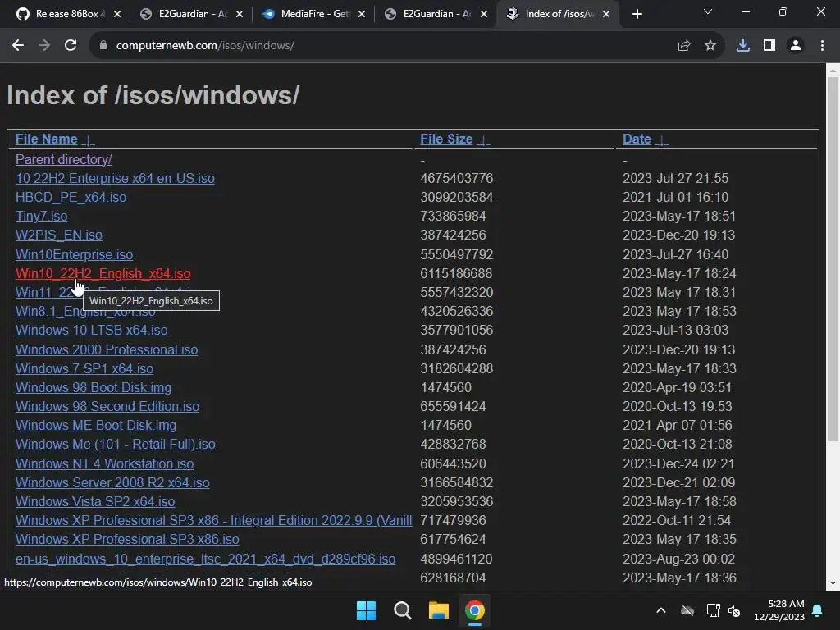Select file size 4675403776
The height and width of the screenshot is (630, 840).
tap(456, 178)
